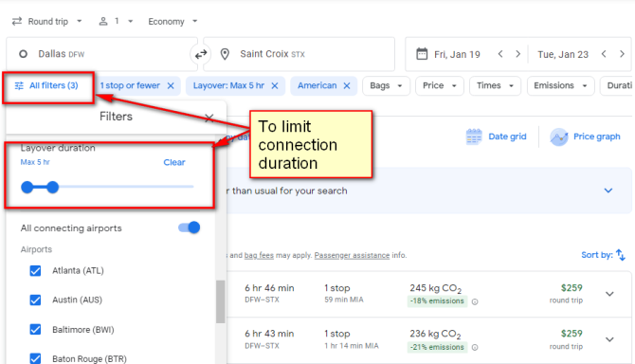Viewport: 635px width, 364px height.
Task: Click the -18% emissions badge
Action: click(437, 301)
